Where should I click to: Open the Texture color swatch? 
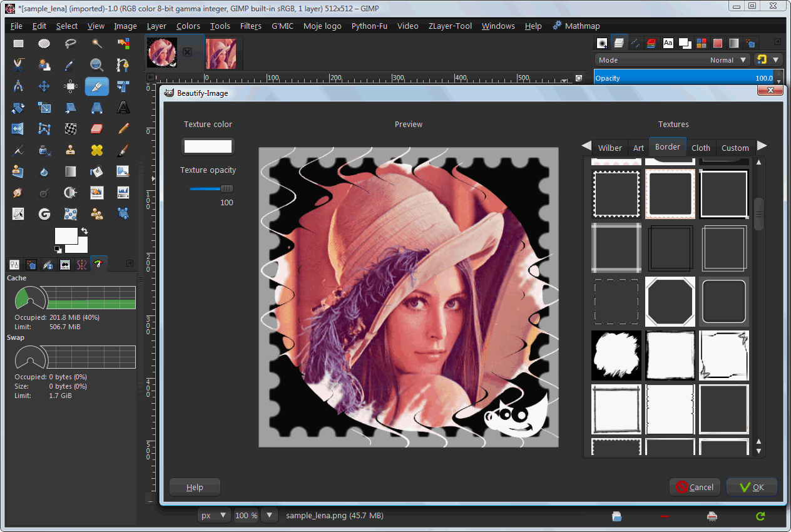click(x=208, y=146)
